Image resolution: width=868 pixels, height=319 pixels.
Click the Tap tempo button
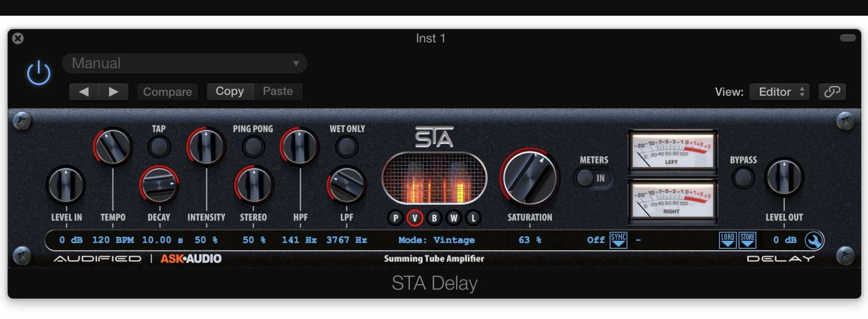point(159,147)
